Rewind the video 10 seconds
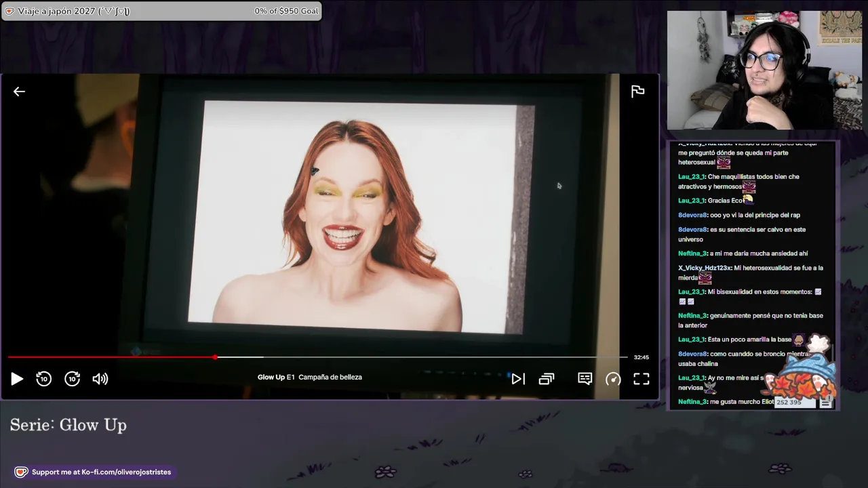The height and width of the screenshot is (488, 868). [x=44, y=379]
